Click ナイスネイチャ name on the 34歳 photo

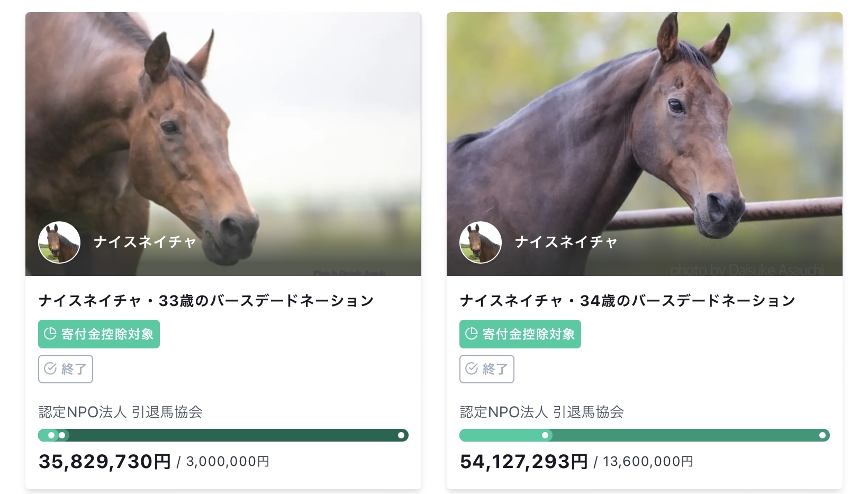(x=566, y=242)
